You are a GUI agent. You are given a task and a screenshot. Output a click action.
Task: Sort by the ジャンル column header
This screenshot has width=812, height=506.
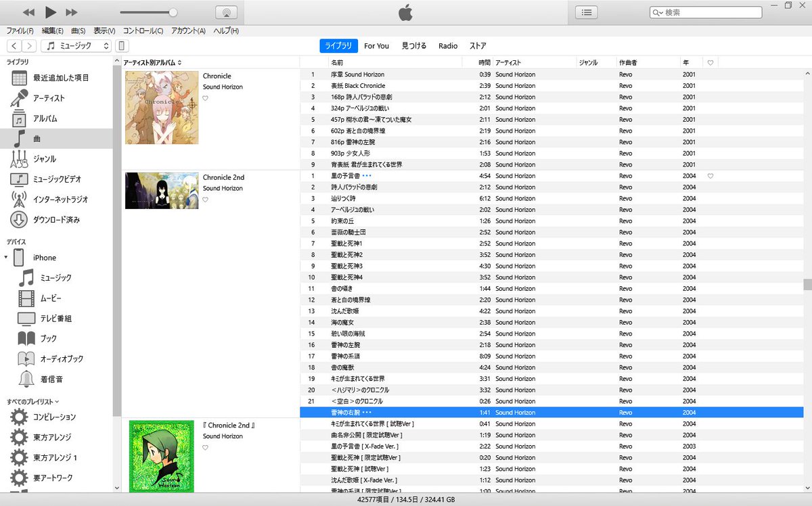pos(589,63)
